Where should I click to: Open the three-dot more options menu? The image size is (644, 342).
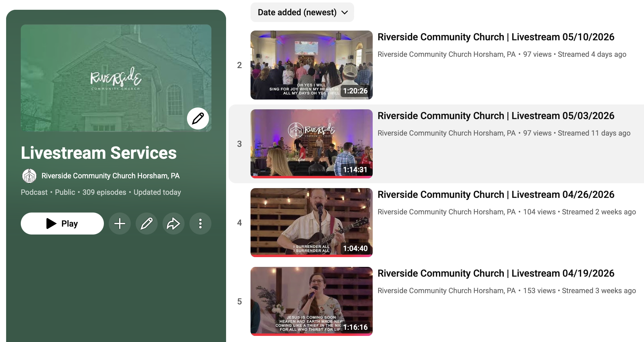pos(200,224)
